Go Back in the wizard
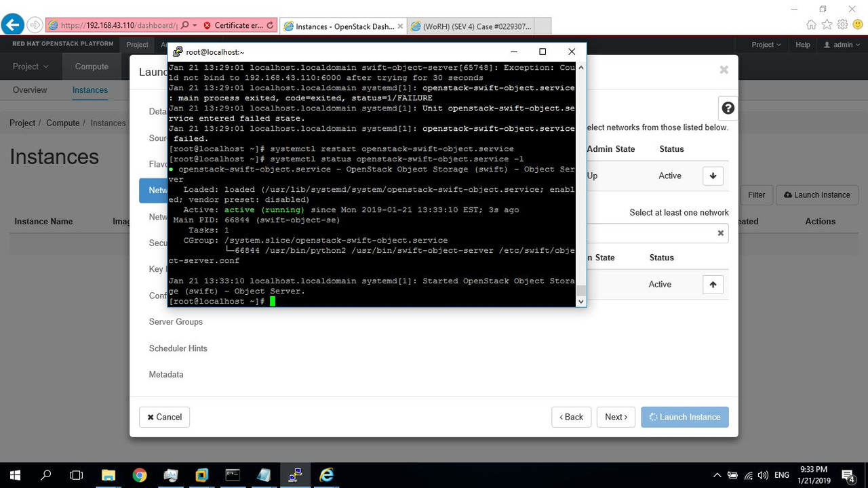The height and width of the screenshot is (488, 868). (x=572, y=417)
